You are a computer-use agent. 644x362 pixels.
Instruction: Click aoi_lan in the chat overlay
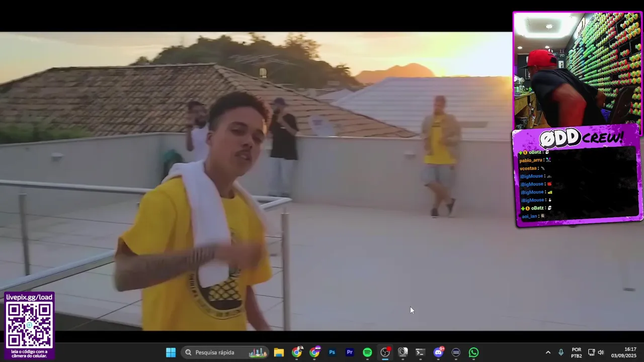coord(529,216)
